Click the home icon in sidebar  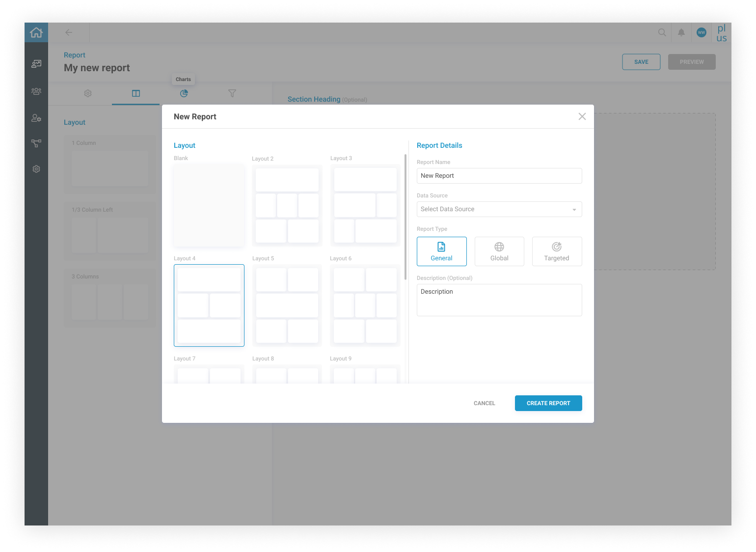click(x=36, y=33)
